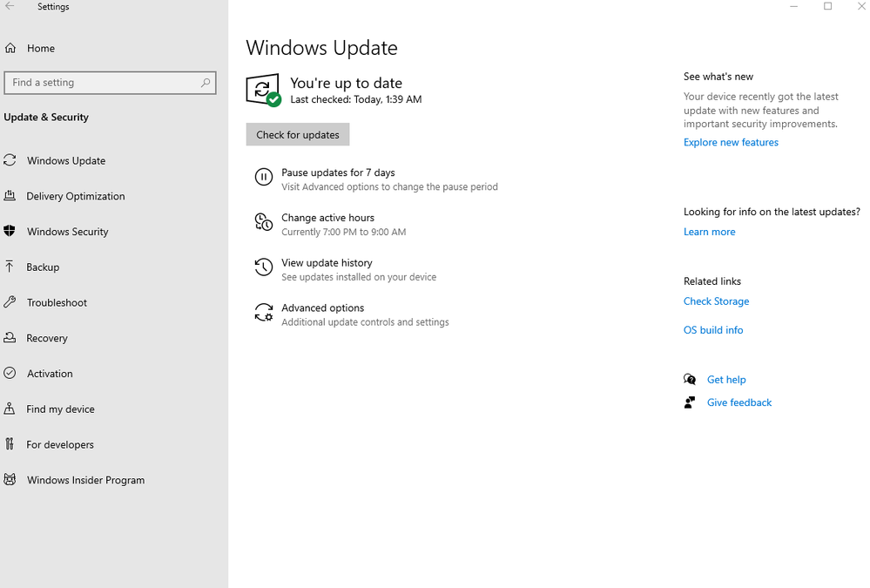
Task: Click the Give feedback link
Action: (739, 402)
